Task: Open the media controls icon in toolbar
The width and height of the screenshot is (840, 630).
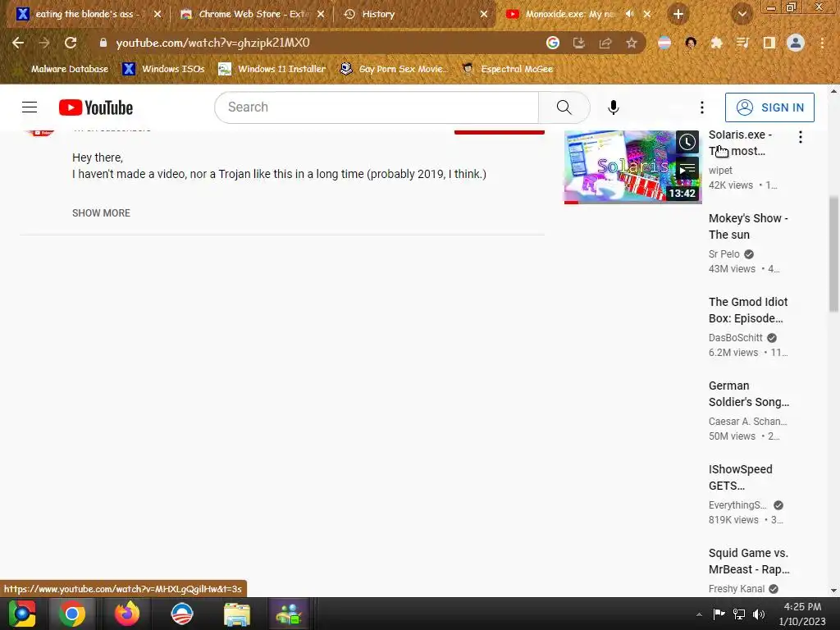Action: [742, 43]
